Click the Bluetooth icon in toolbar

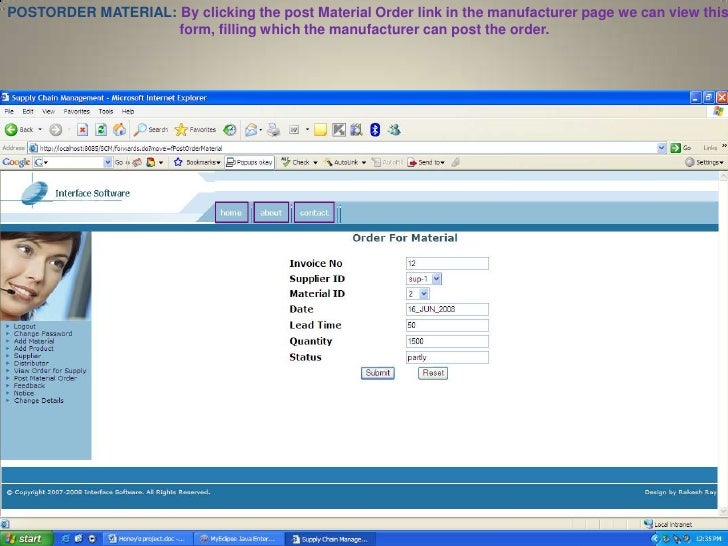pyautogui.click(x=375, y=130)
